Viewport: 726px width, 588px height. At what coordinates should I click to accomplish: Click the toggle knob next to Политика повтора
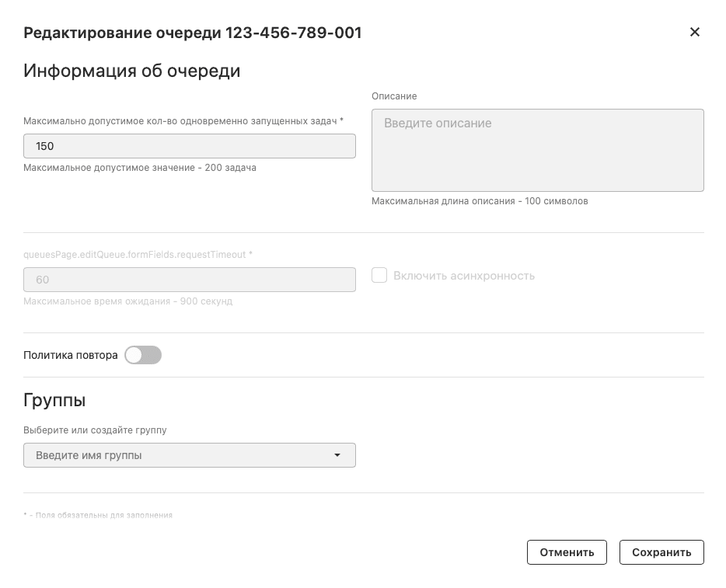136,355
